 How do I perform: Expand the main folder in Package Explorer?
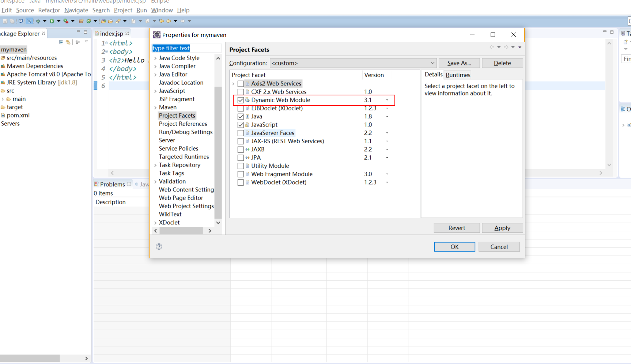3,99
